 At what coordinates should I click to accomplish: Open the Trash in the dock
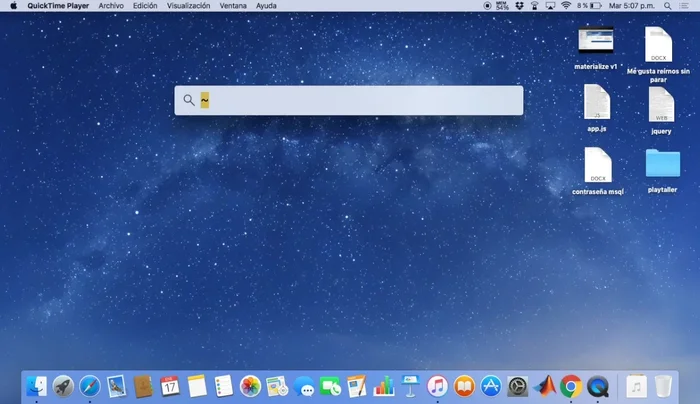[663, 385]
